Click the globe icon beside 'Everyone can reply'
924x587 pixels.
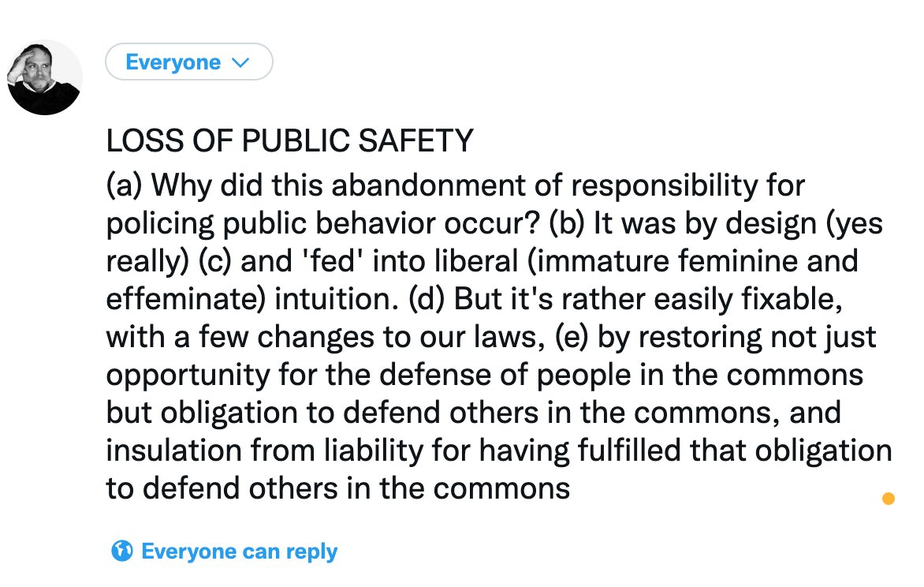coord(119,551)
